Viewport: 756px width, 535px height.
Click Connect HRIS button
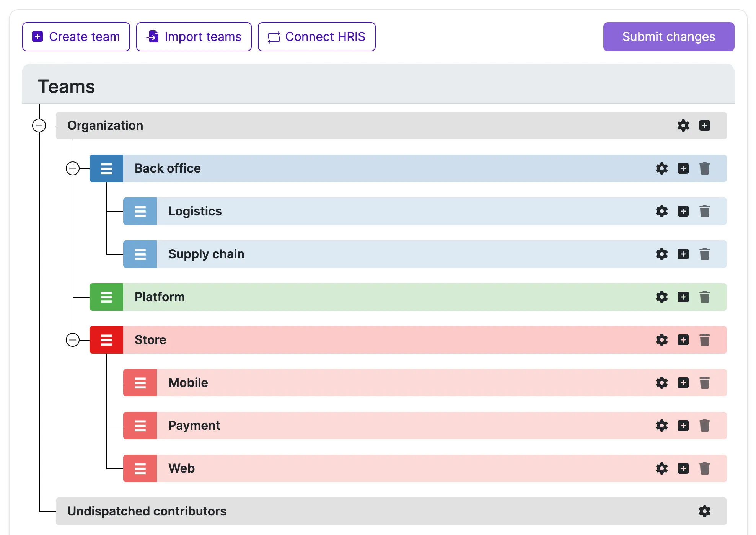pos(316,37)
